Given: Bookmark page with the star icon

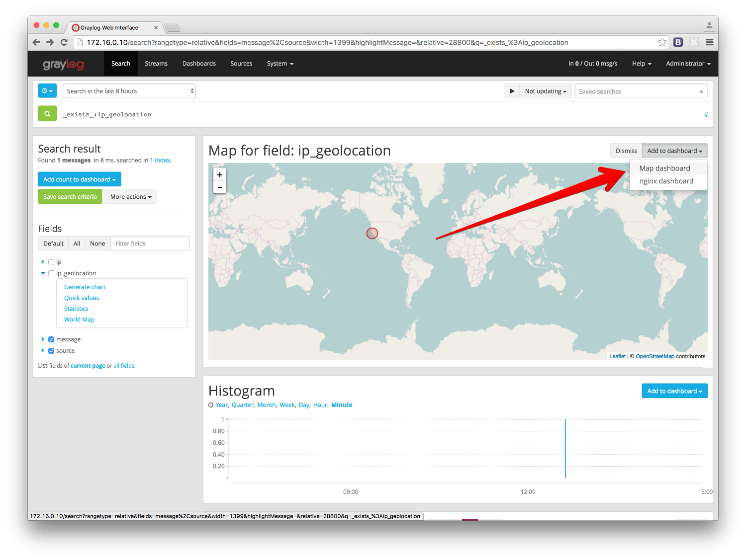Looking at the screenshot, I should 662,42.
